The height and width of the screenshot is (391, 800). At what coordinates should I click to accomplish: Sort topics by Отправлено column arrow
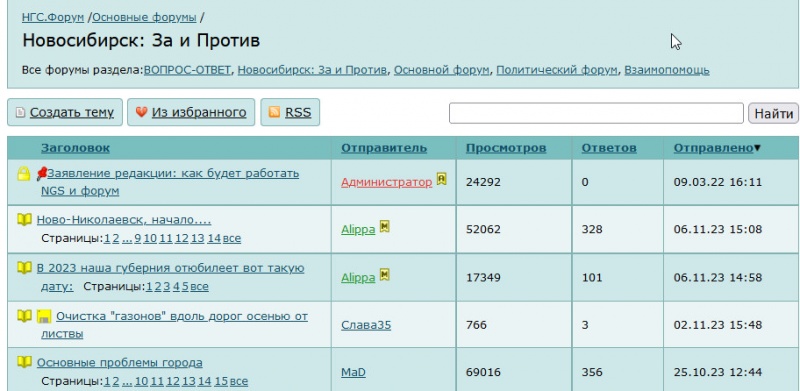coord(757,148)
